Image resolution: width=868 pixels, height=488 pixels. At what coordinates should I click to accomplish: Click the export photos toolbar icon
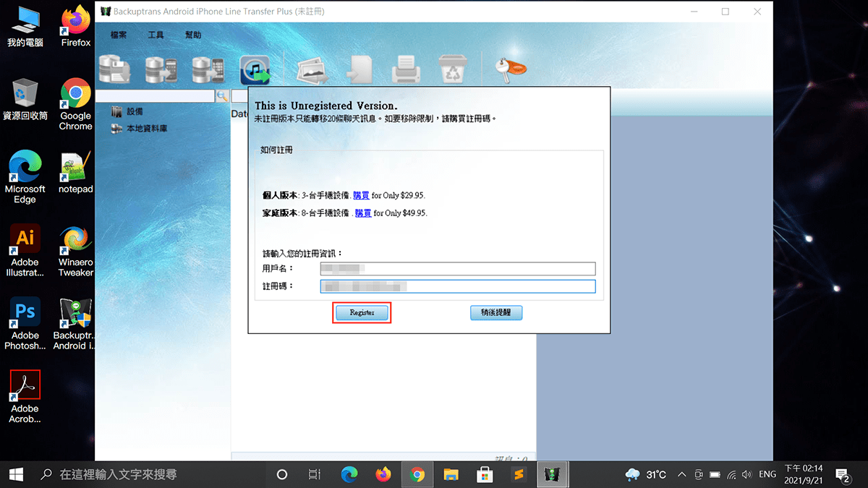[312, 70]
